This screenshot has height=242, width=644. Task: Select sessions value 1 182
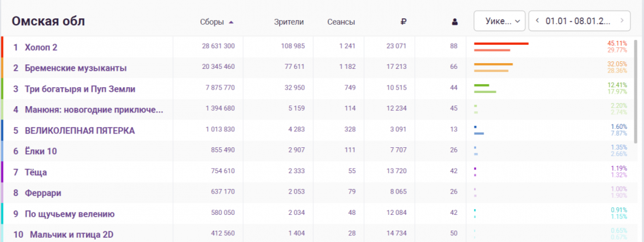pyautogui.click(x=347, y=66)
